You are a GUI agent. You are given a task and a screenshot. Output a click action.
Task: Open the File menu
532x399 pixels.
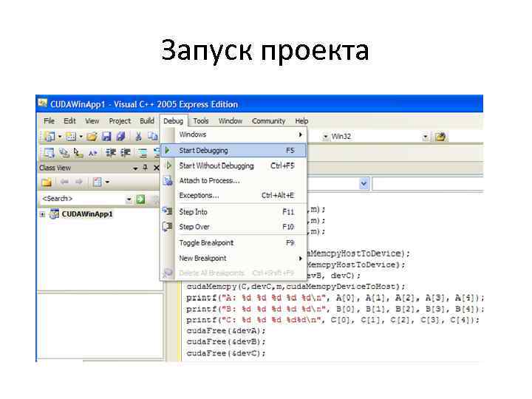point(49,120)
